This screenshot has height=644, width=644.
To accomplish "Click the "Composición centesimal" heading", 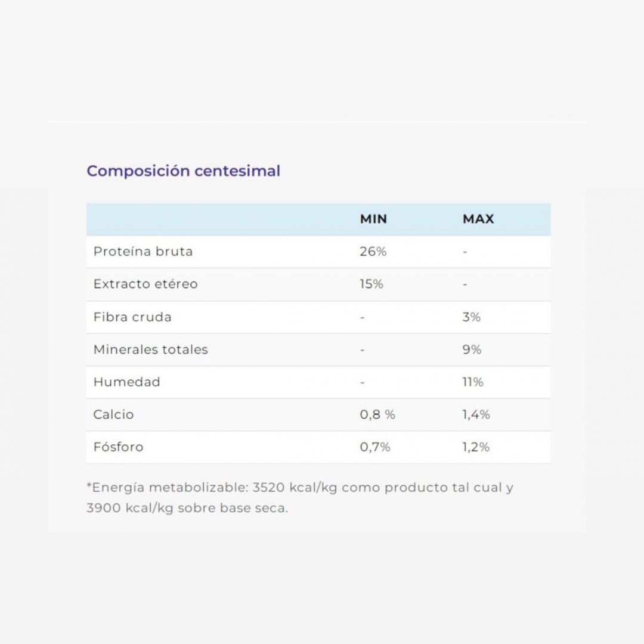I will pos(183,171).
